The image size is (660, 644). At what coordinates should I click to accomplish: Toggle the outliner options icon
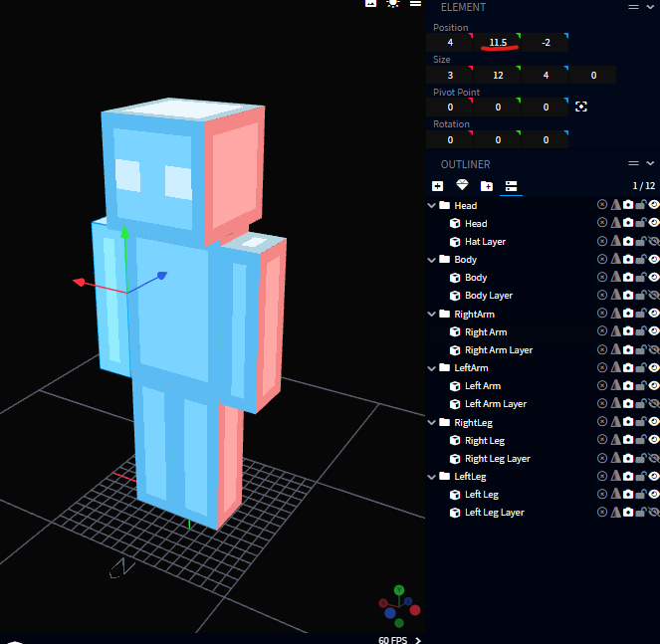(511, 186)
